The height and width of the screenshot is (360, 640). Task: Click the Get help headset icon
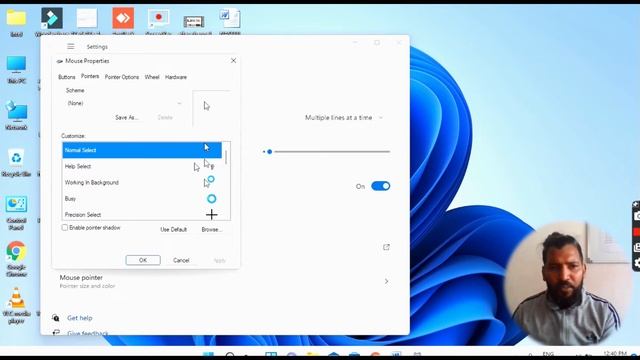pos(56,318)
